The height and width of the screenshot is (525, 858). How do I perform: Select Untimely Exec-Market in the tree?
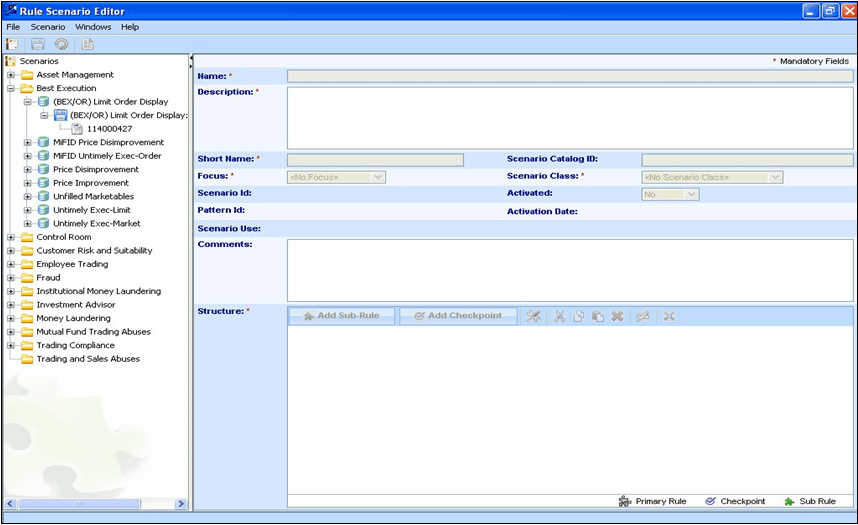[96, 224]
